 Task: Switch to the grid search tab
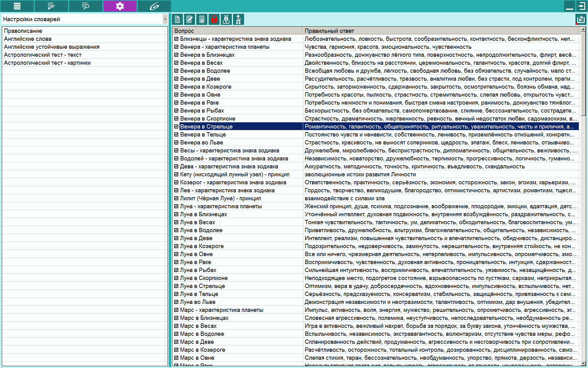click(86, 6)
